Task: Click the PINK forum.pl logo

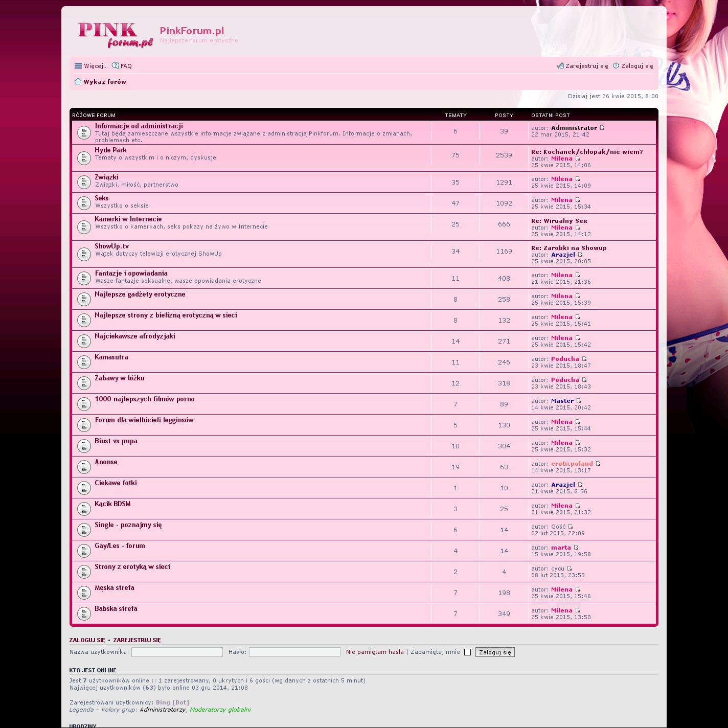Action: tap(115, 35)
